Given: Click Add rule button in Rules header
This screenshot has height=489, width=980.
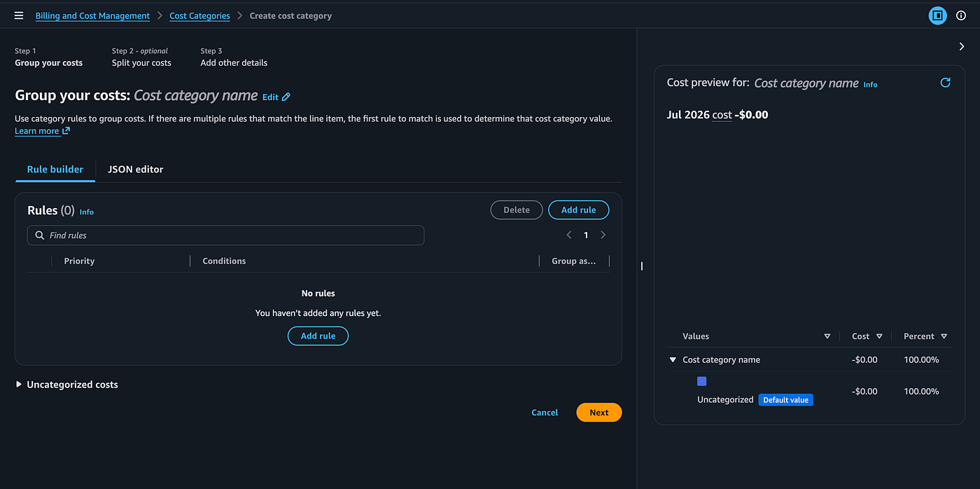Looking at the screenshot, I should point(579,209).
